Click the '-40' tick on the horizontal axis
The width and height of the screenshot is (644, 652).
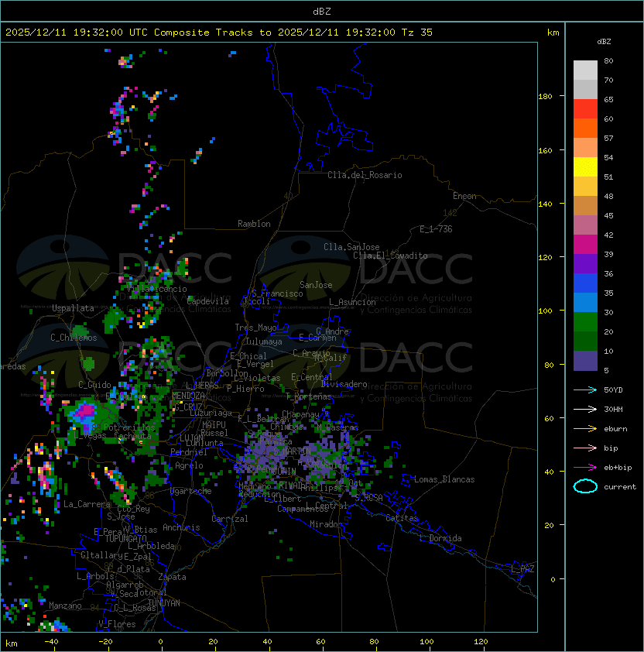[x=51, y=642]
